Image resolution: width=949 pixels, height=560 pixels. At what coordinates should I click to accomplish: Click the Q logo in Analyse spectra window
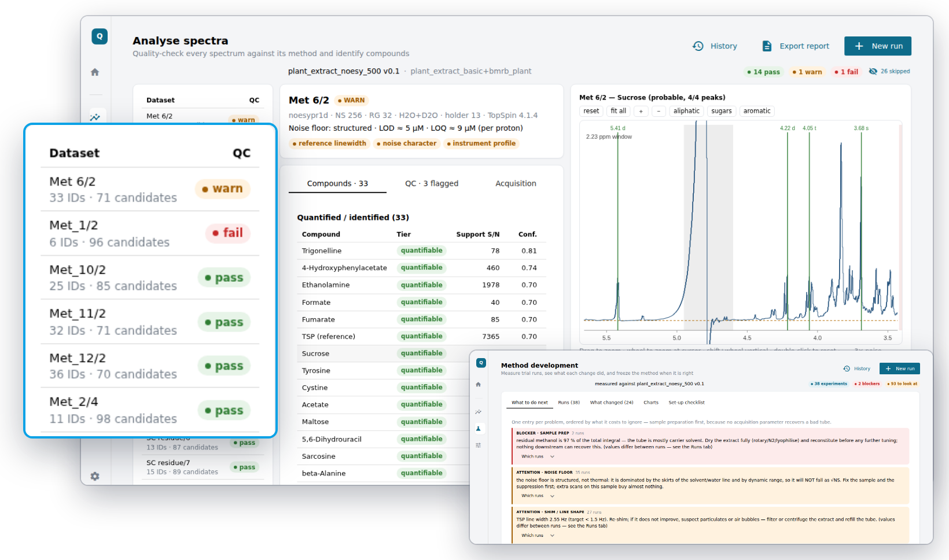(100, 36)
